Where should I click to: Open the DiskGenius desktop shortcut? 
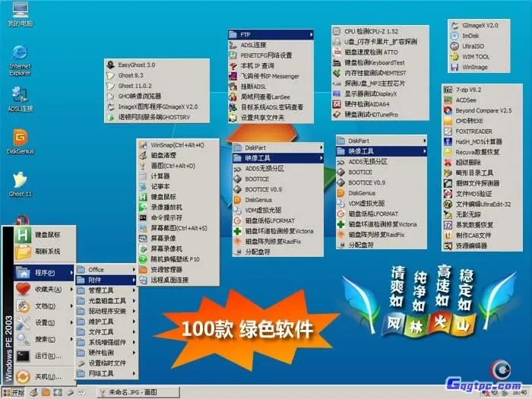coord(20,141)
